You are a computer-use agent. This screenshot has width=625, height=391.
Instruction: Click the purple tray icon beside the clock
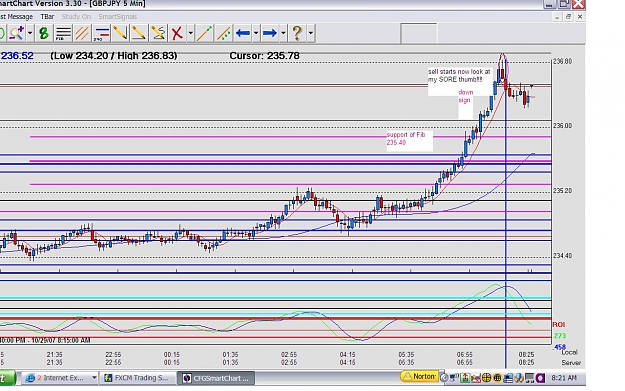click(x=540, y=377)
